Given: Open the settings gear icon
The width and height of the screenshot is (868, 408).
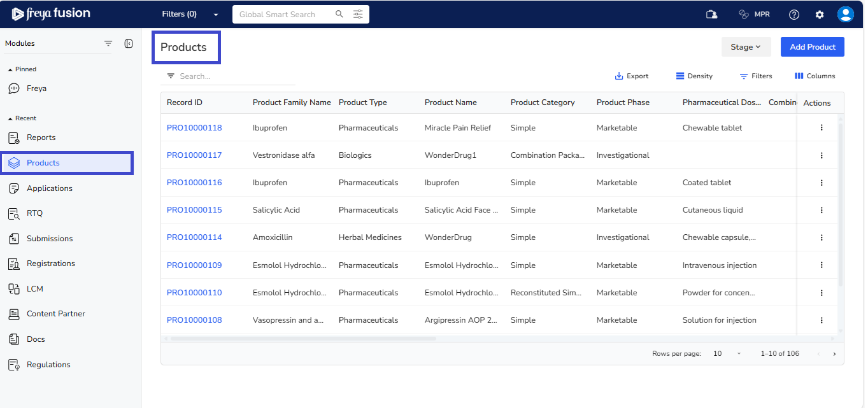Looking at the screenshot, I should (x=820, y=15).
